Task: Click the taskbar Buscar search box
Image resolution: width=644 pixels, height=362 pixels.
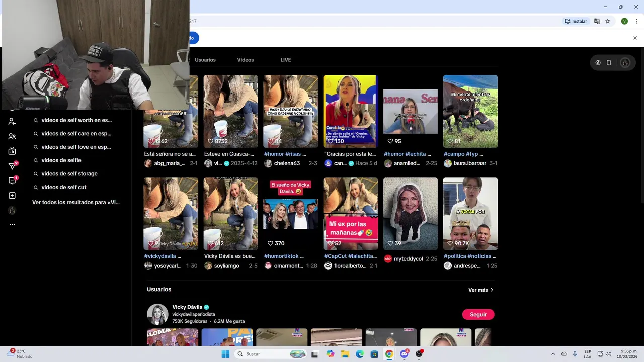Action: point(271,354)
